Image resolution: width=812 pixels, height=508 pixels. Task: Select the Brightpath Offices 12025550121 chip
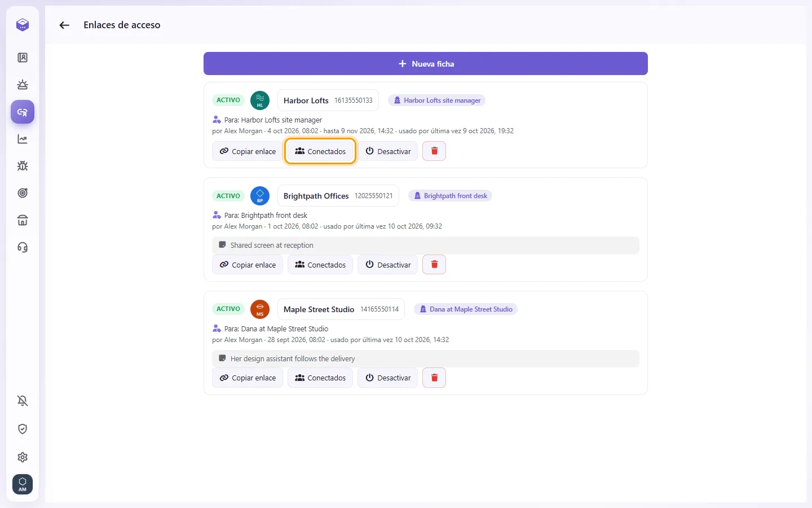[338, 196]
